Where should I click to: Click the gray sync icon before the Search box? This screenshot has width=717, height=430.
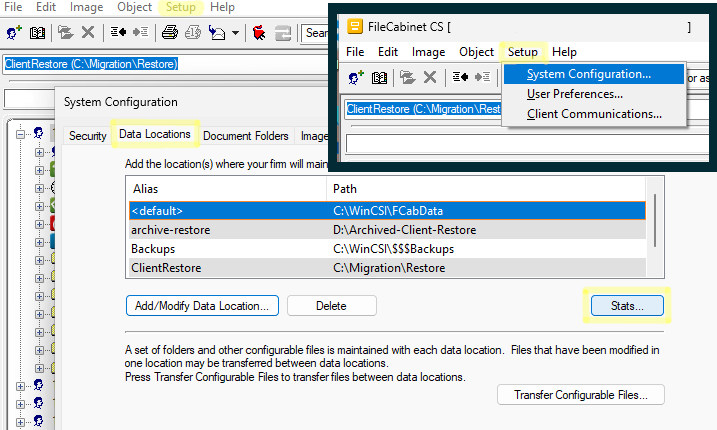283,33
